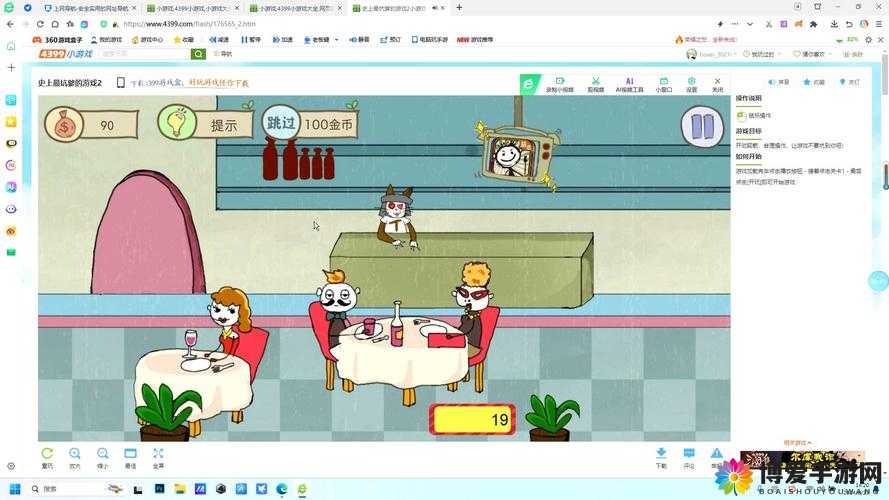Click the red bottles on the shelf
Screen dimensions: 889x500
point(298,159)
